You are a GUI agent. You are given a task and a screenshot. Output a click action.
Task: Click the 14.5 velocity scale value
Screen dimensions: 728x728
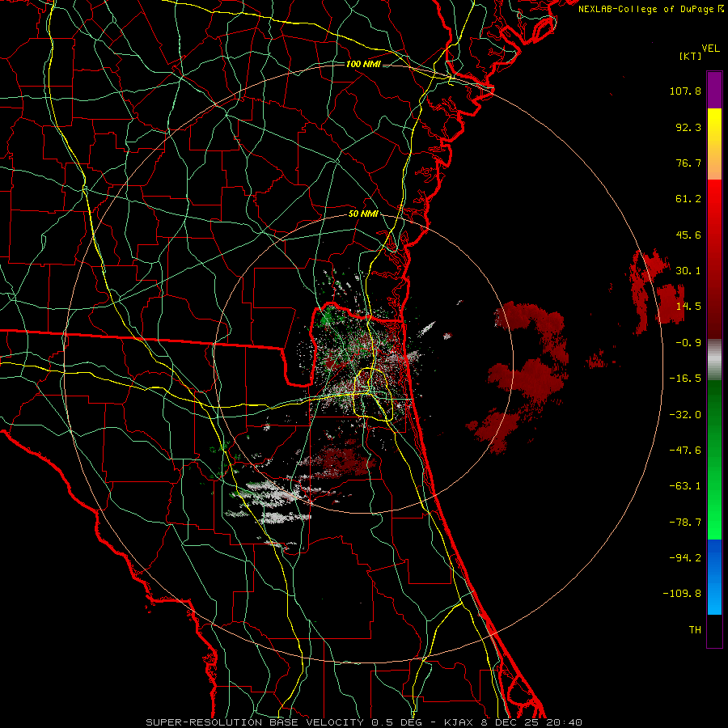pyautogui.click(x=688, y=307)
